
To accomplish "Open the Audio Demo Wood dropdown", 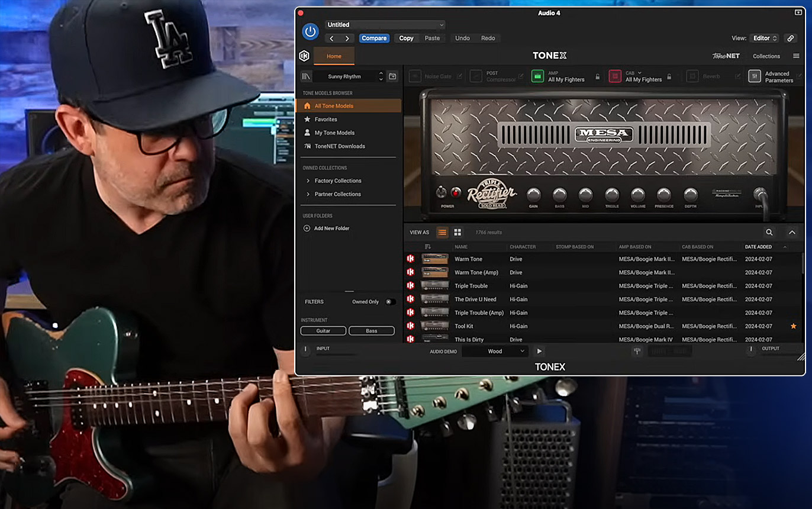I will pyautogui.click(x=495, y=352).
